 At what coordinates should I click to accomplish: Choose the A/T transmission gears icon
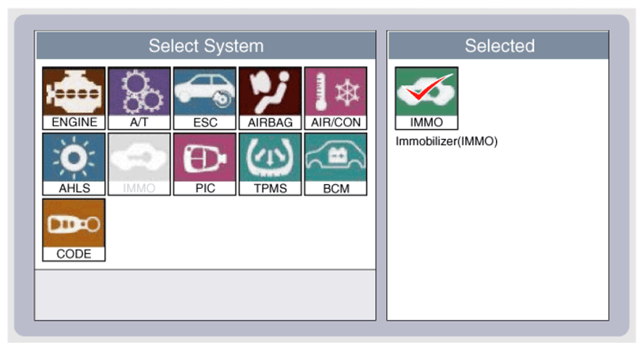pyautogui.click(x=139, y=98)
